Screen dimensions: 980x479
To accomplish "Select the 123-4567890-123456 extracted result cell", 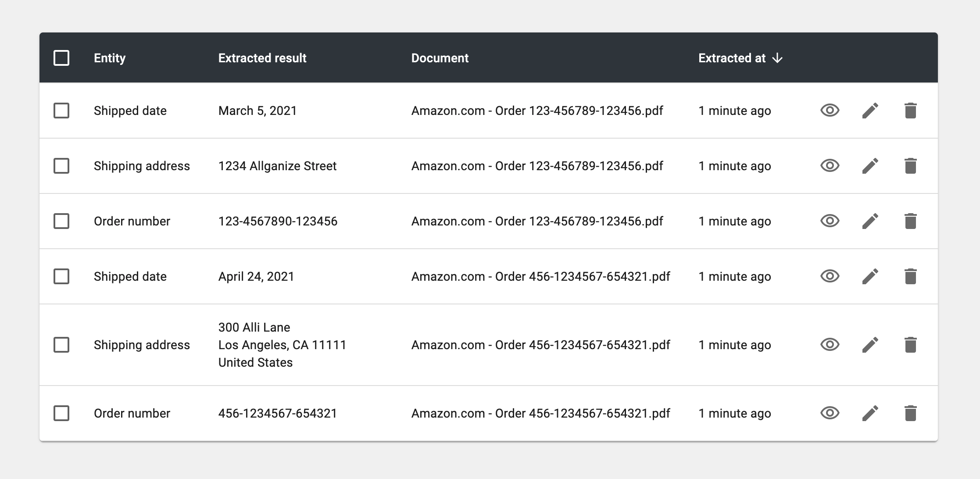I will pyautogui.click(x=278, y=221).
